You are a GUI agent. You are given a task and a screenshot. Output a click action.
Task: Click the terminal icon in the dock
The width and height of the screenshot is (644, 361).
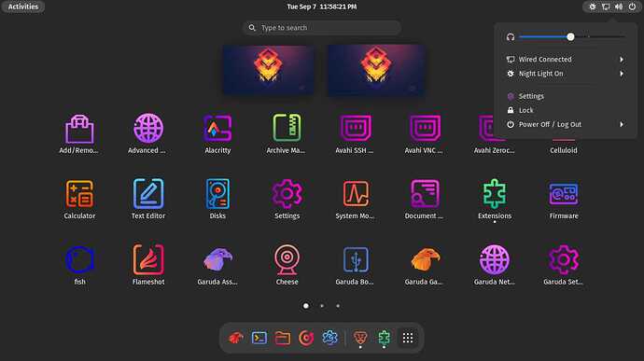click(x=259, y=338)
